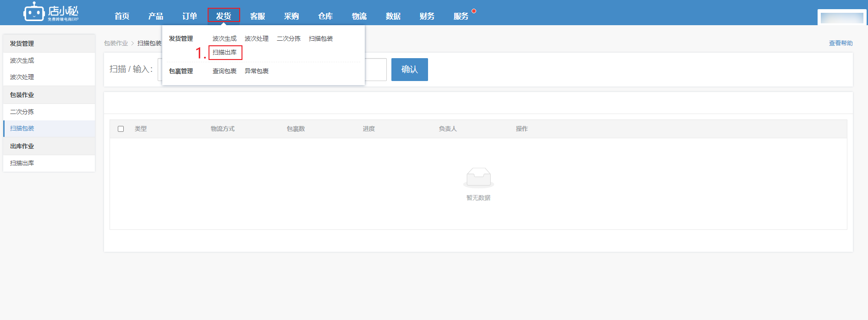The width and height of the screenshot is (868, 320).
Task: Select 扫描出库 in the dropdown menu
Action: point(225,53)
